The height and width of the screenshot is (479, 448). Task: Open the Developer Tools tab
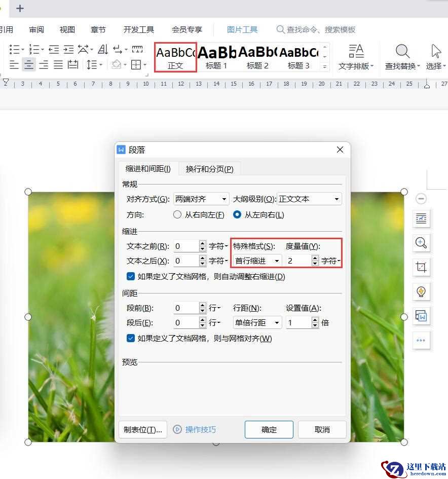[x=139, y=29]
